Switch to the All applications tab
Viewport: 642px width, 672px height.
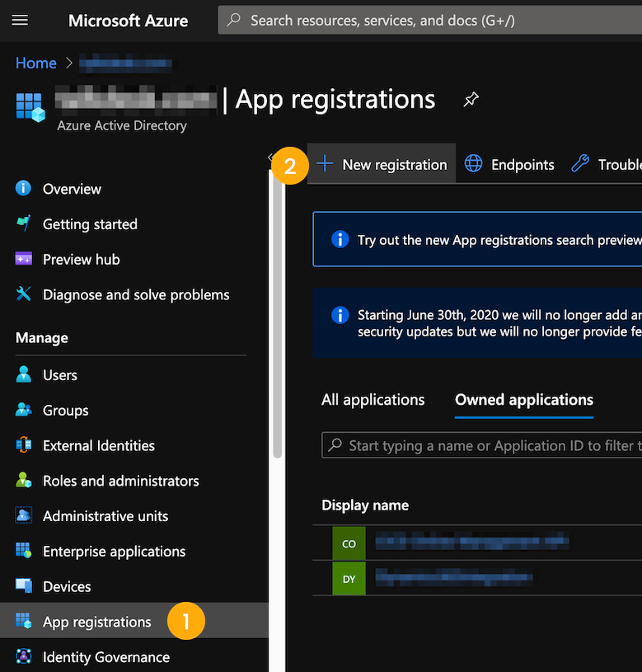tap(373, 400)
